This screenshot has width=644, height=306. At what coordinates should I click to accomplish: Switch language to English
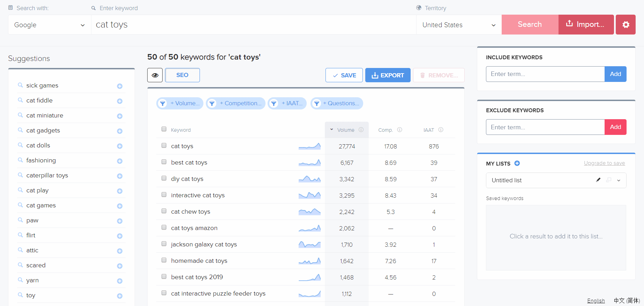tap(596, 301)
